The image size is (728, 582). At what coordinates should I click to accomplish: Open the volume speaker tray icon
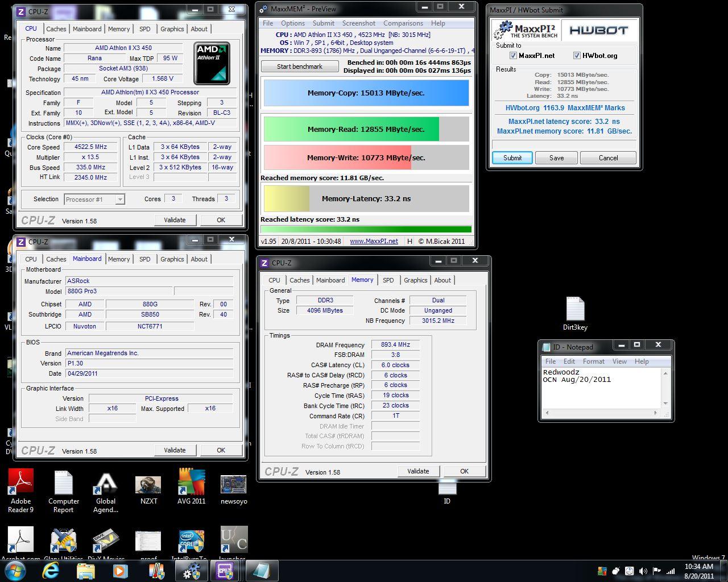[643, 571]
